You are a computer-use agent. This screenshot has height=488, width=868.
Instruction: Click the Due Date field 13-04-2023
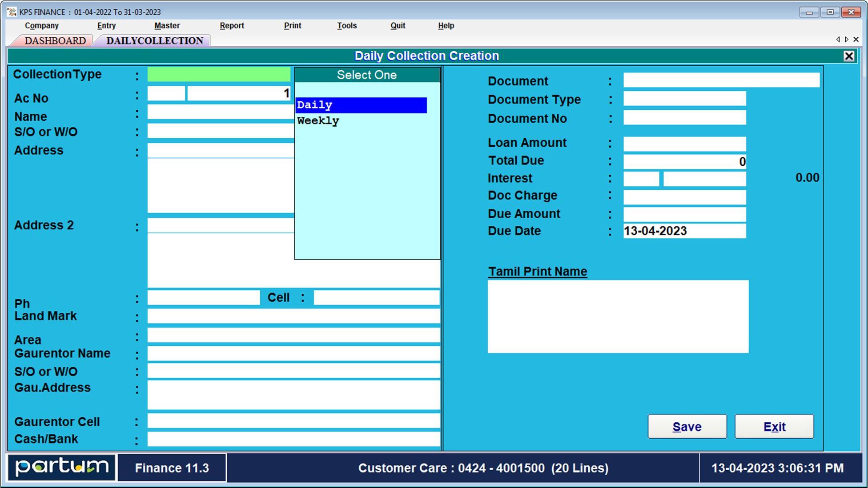point(684,231)
